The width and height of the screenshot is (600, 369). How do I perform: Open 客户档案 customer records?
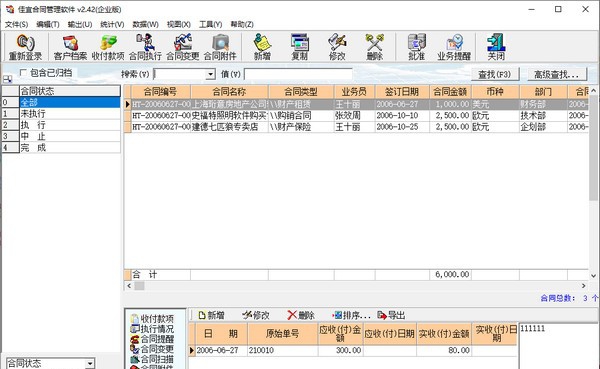pyautogui.click(x=70, y=47)
